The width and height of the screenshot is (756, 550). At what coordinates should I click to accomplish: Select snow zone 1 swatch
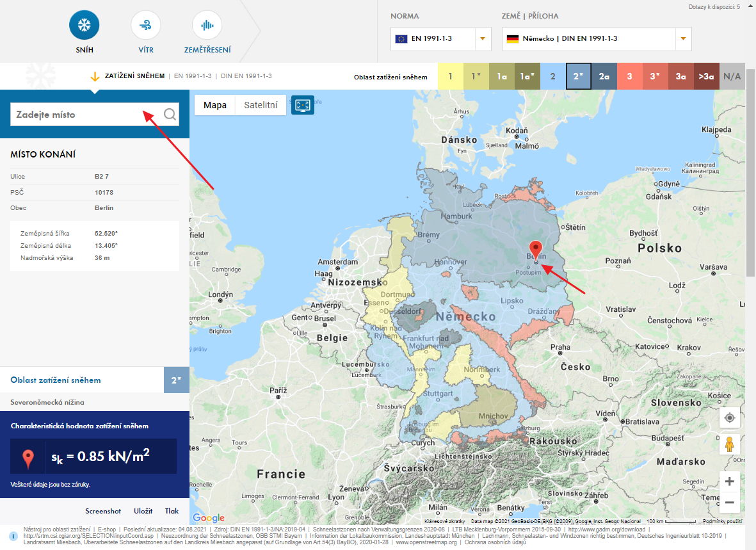[450, 76]
